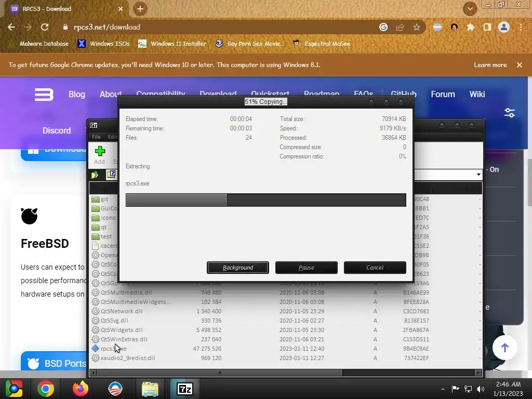Click the scroll-to-top arrow button
532x399 pixels.
(505, 348)
